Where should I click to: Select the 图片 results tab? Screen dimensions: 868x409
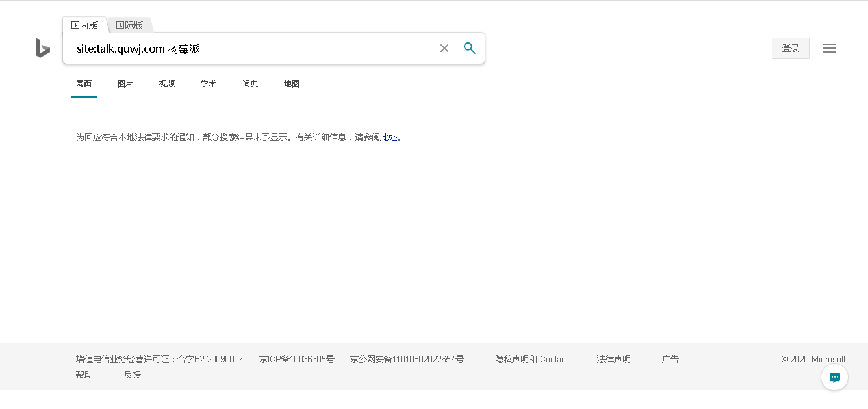[x=125, y=84]
